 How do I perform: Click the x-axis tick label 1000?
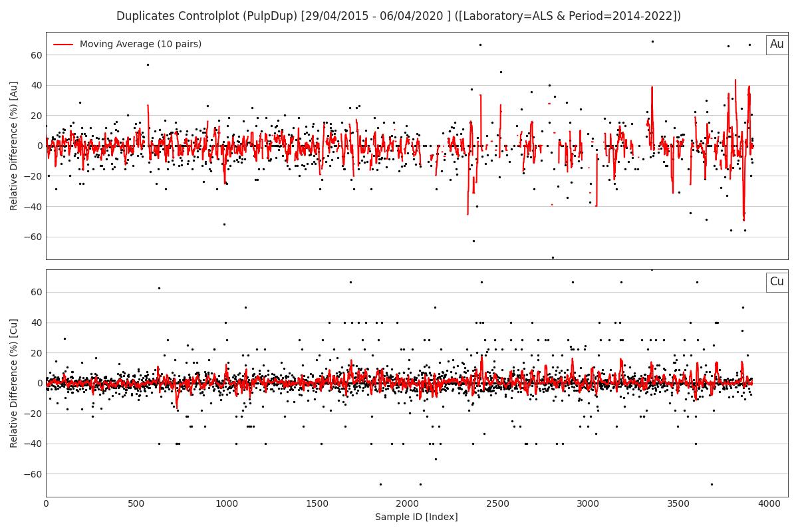227,504
